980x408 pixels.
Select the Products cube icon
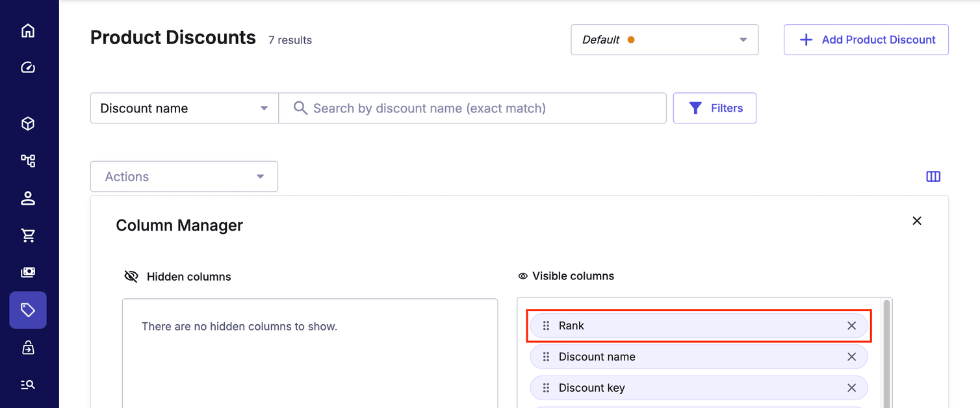28,123
